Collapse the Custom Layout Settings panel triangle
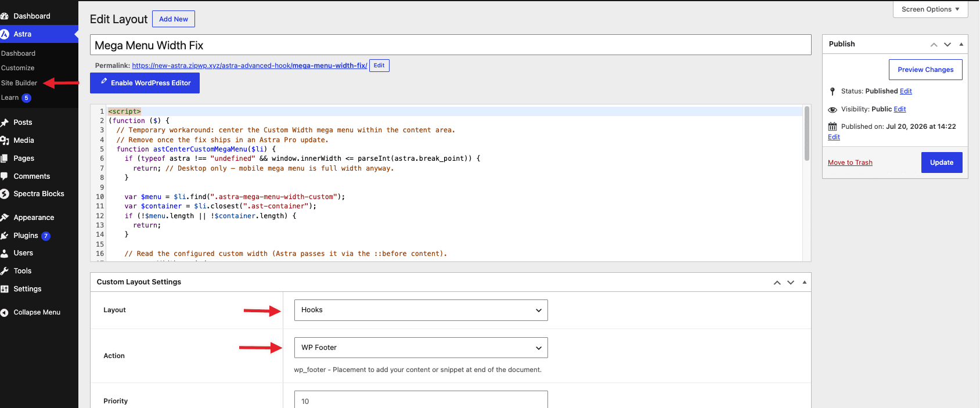 (805, 282)
